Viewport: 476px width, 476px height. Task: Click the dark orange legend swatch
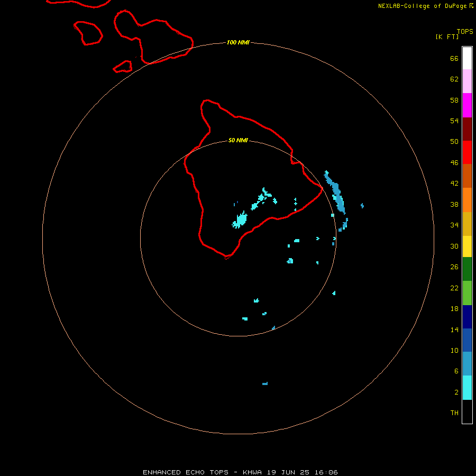467,176
